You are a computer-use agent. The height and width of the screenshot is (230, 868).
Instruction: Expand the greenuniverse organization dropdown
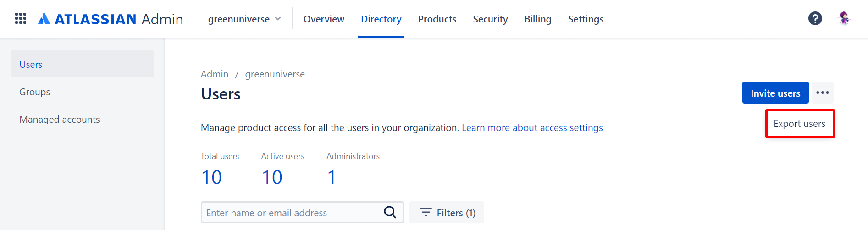[244, 19]
